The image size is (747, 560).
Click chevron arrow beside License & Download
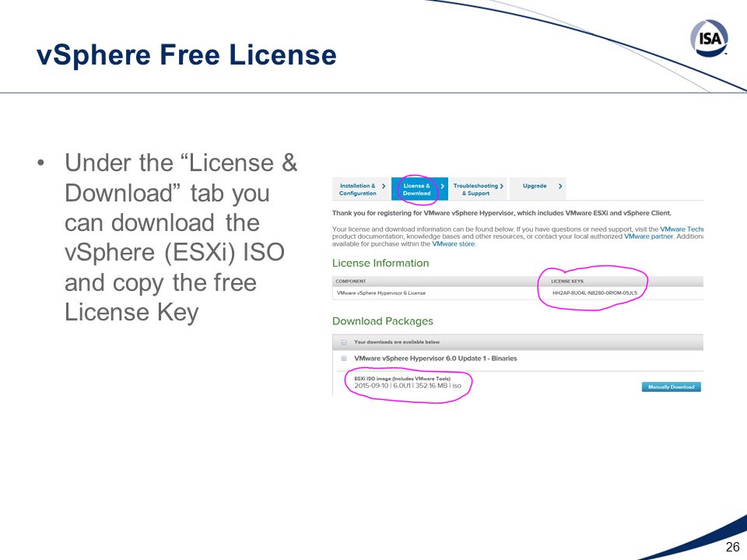click(x=442, y=186)
